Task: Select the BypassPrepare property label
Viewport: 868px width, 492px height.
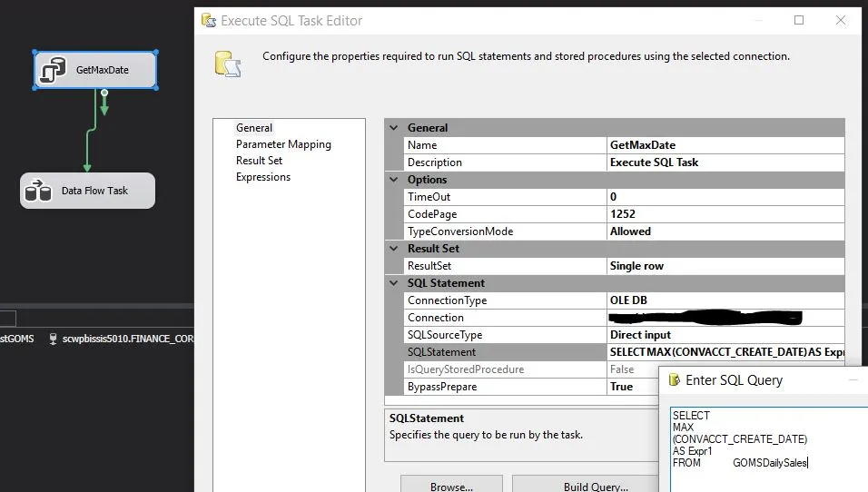Action: coord(442,387)
